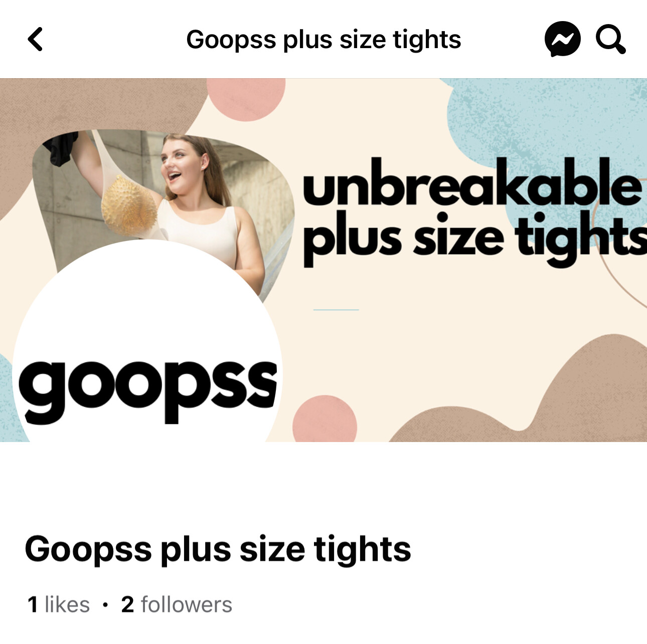647x644 pixels.
Task: Click the bold Goopss plus size tights name
Action: (x=218, y=549)
